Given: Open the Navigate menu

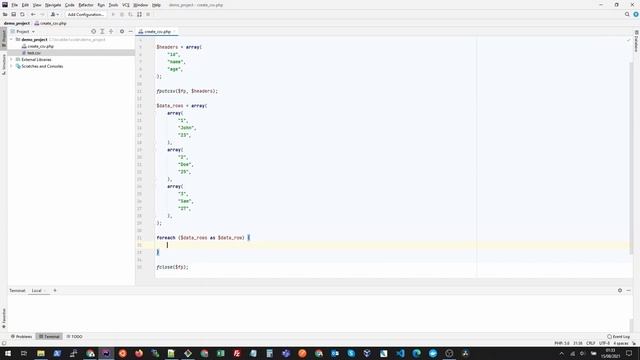Looking at the screenshot, I should tap(53, 5).
